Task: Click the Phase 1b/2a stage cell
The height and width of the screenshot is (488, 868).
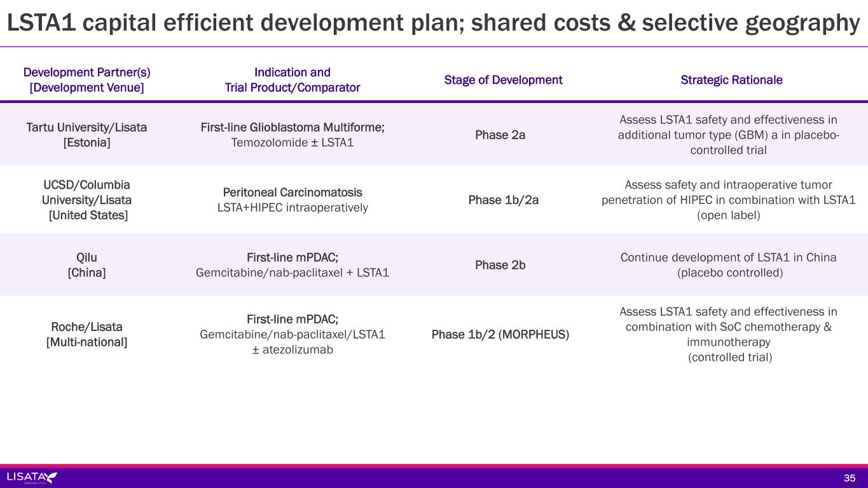Action: point(503,200)
